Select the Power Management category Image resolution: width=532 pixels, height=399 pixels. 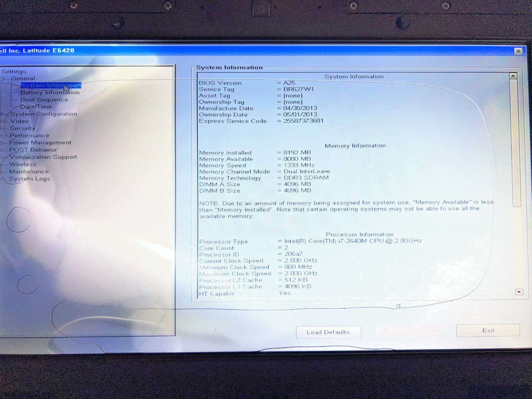40,142
